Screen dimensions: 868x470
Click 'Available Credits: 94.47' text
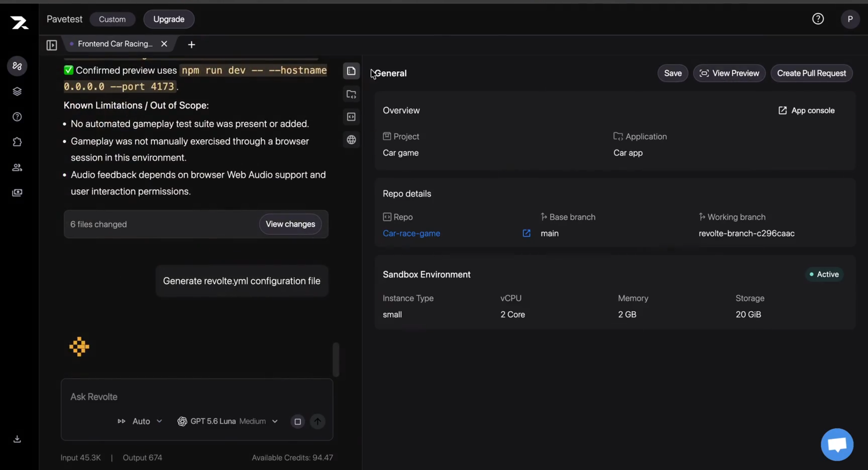pyautogui.click(x=292, y=458)
